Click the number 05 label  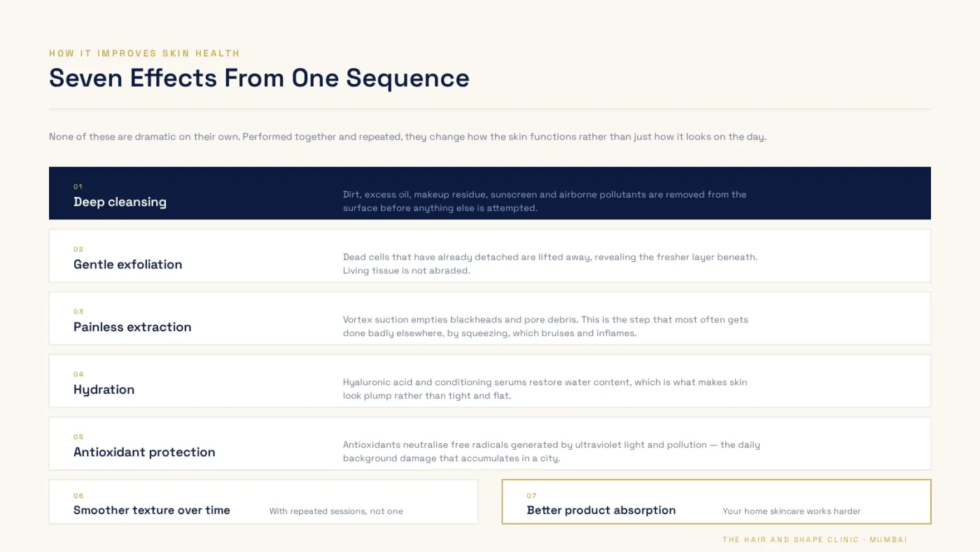(x=78, y=436)
